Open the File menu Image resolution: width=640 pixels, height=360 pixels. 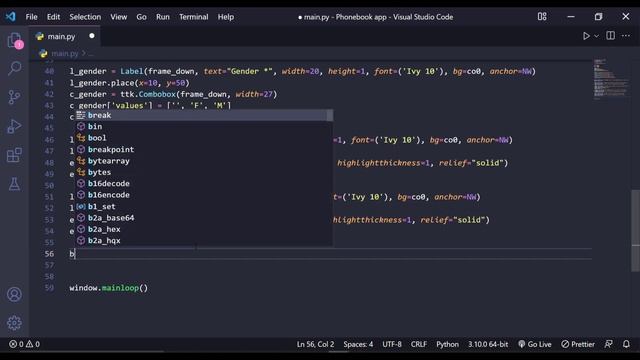(31, 17)
